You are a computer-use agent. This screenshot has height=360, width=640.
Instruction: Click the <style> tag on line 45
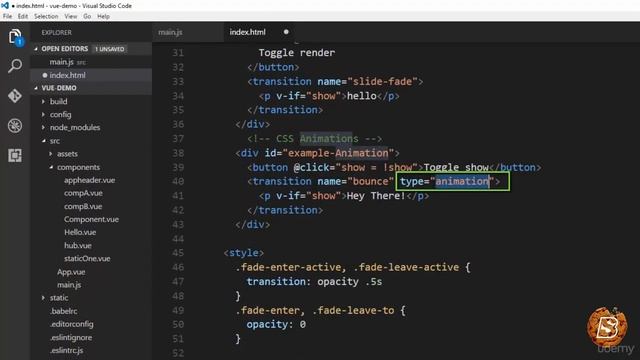coord(244,253)
